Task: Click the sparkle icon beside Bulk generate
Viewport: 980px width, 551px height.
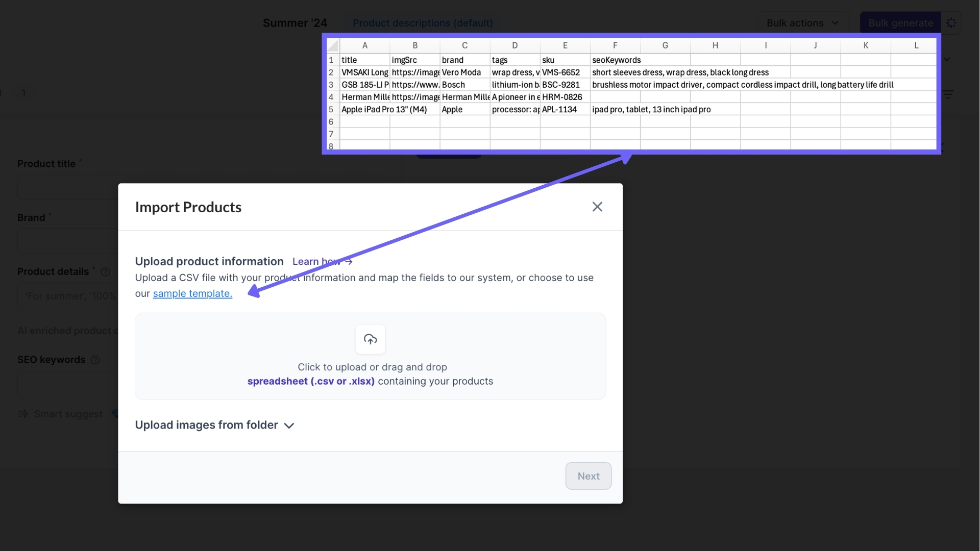Action: coord(951,23)
